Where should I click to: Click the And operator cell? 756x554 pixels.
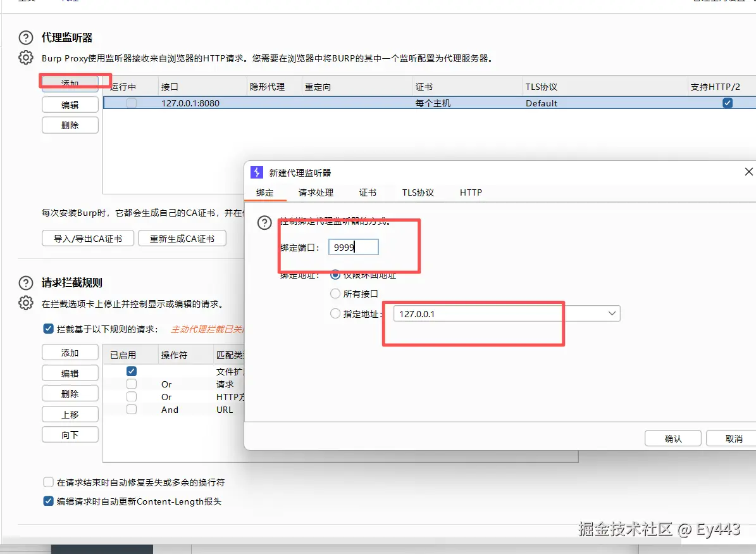[170, 409]
